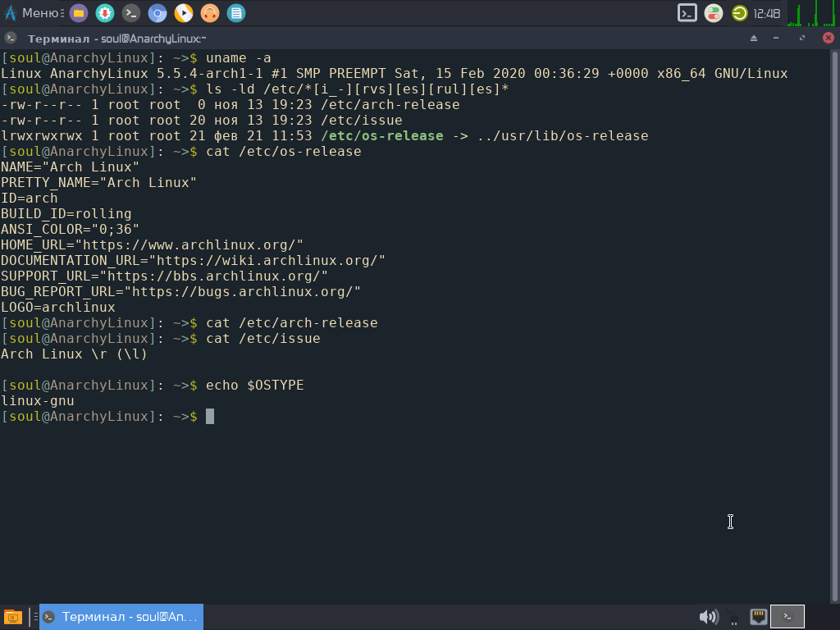Open the text editor document launcher

pyautogui.click(x=236, y=13)
